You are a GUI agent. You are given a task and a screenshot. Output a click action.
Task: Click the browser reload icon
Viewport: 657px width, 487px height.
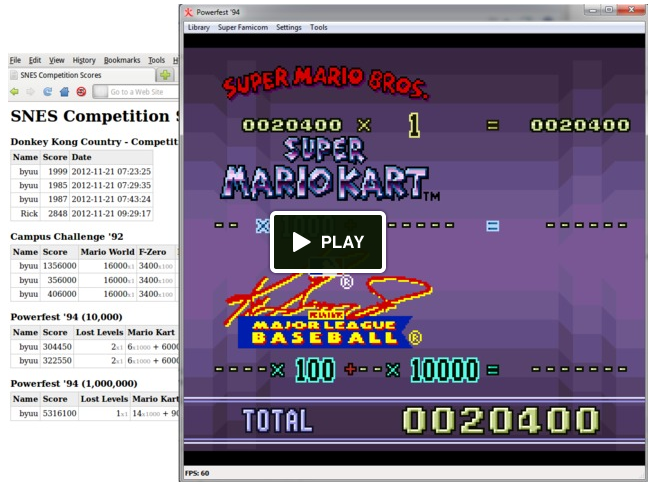(47, 91)
